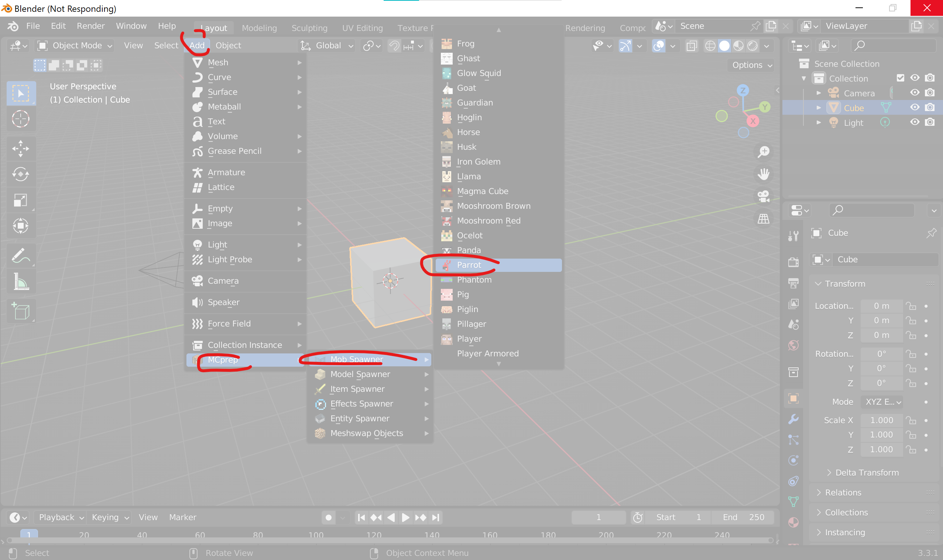Screen dimensions: 943x560
Task: Open the Modifier Properties wrench tab
Action: pos(793,419)
